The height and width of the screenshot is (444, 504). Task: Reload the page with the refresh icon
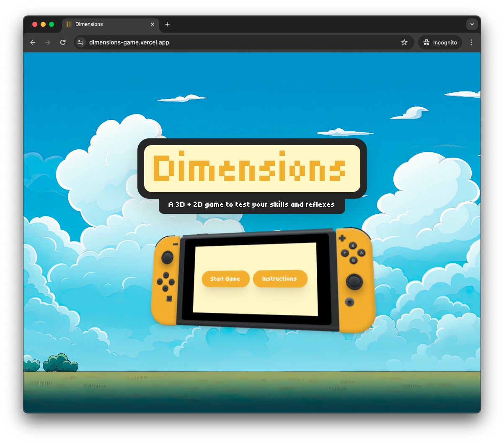click(x=63, y=42)
